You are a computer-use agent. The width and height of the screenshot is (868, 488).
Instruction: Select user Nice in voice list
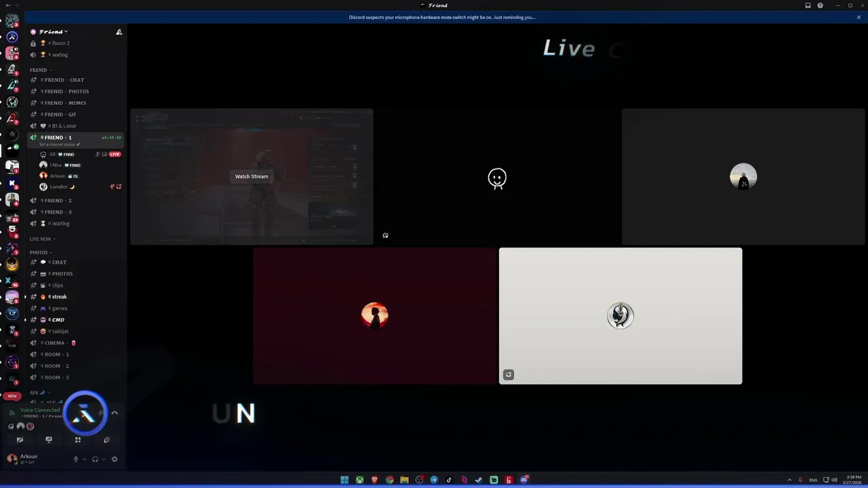tap(81, 165)
